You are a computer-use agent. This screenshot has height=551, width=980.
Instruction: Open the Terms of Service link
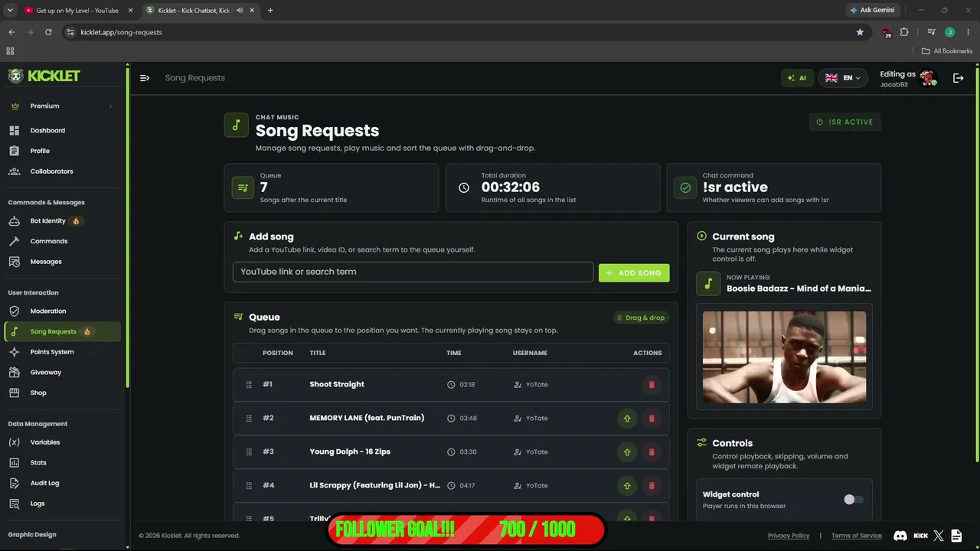(x=857, y=536)
